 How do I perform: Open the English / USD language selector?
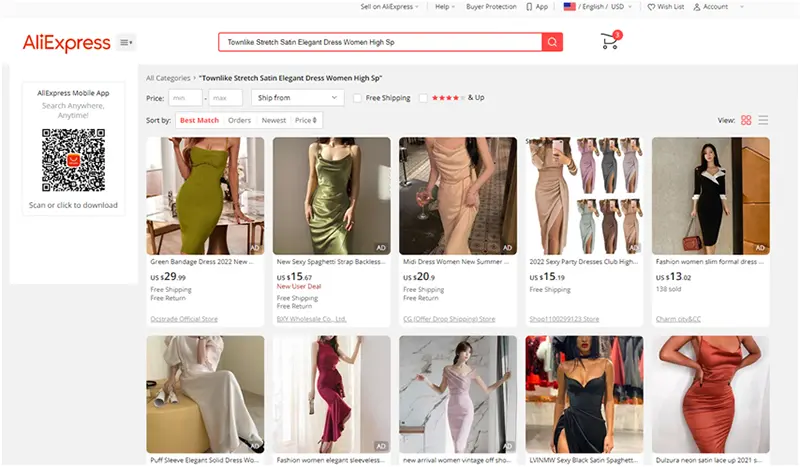[x=597, y=7]
